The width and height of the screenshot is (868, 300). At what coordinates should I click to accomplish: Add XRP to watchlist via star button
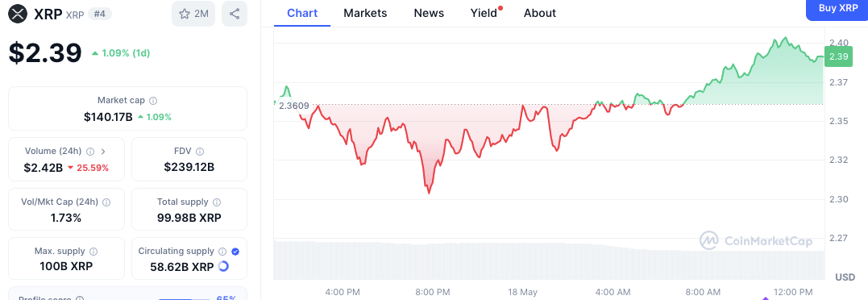[x=193, y=14]
